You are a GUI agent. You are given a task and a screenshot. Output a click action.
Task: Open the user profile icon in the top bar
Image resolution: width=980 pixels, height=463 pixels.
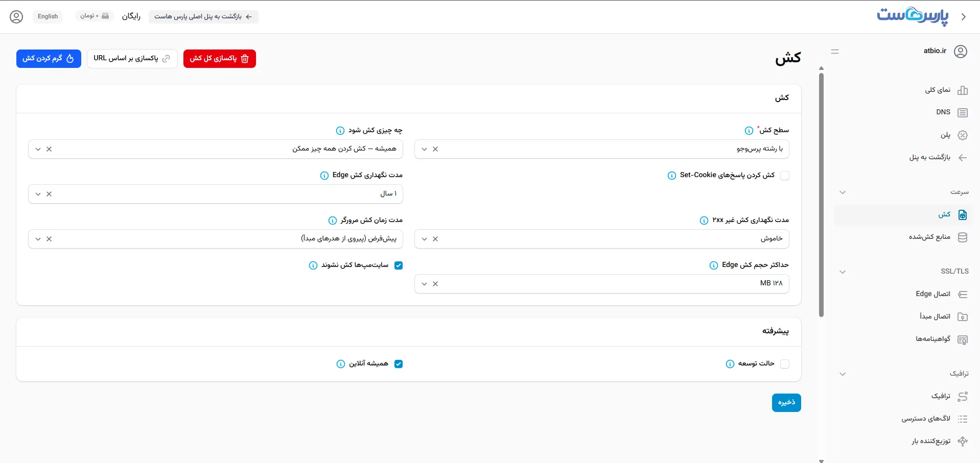16,17
